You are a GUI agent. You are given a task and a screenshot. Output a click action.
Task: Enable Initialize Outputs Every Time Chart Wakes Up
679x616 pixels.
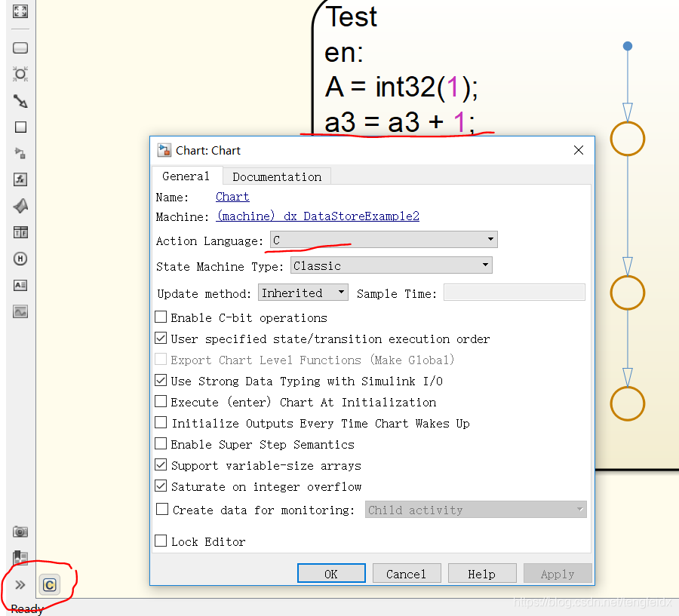click(161, 422)
